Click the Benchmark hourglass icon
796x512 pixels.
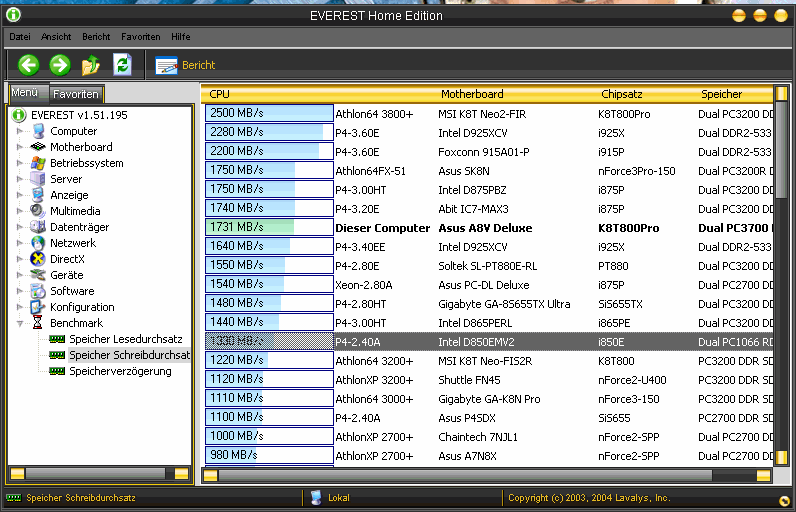click(x=38, y=323)
